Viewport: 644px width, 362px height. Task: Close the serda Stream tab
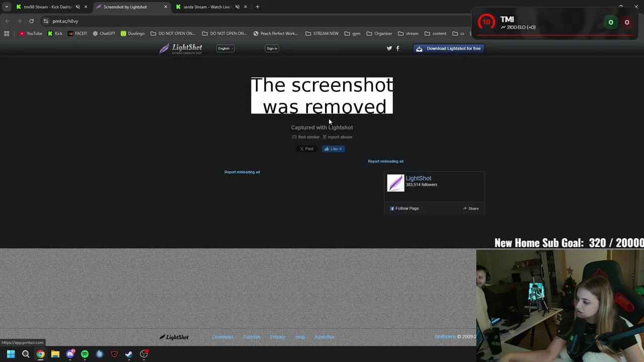246,7
